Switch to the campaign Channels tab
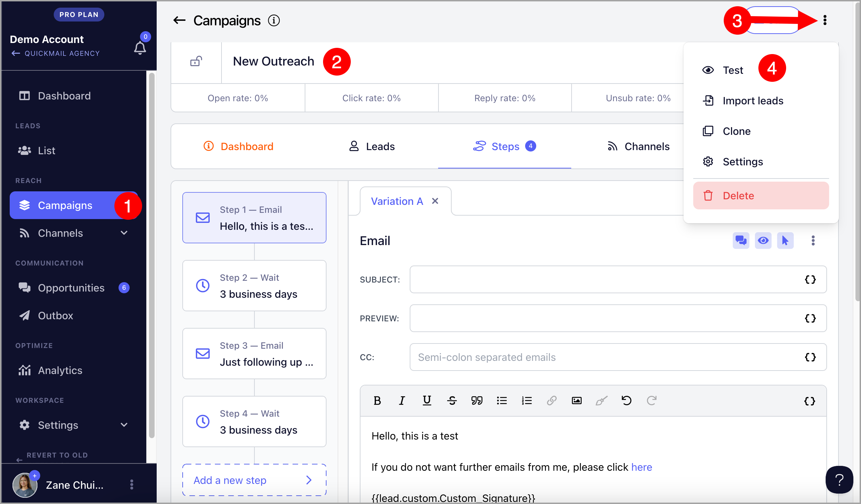Image resolution: width=861 pixels, height=504 pixels. click(638, 146)
